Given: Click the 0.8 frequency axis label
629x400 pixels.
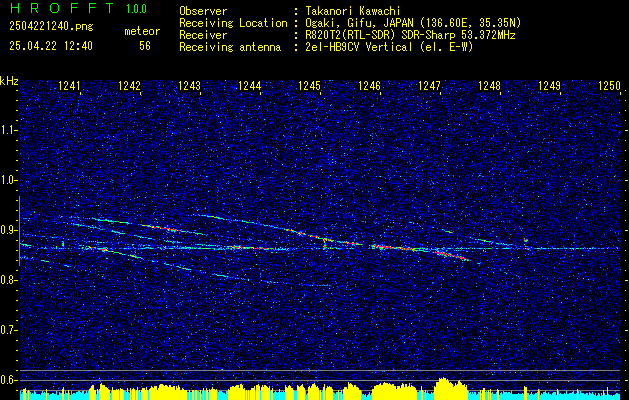Looking at the screenshot, I should [x=8, y=280].
